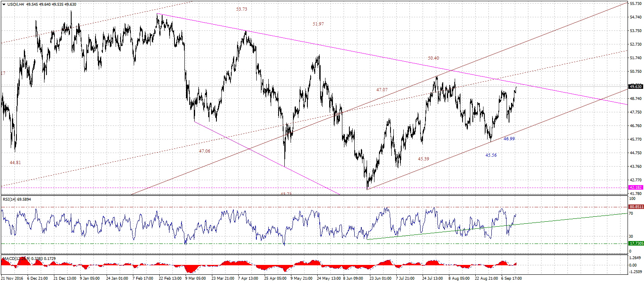This screenshot has height=283, width=644.
Task: Select the 50.40 price annotation
Action: click(433, 58)
